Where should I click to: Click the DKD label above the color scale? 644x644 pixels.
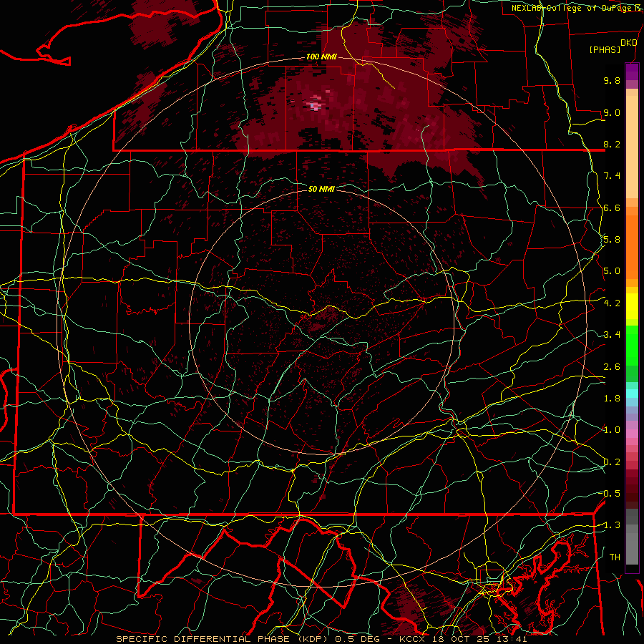click(628, 43)
